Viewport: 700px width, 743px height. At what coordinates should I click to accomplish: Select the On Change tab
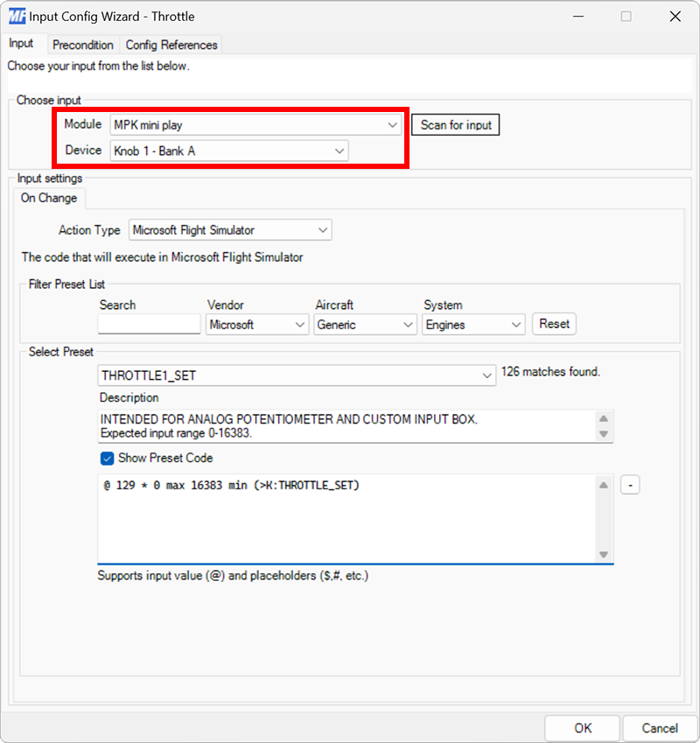coord(49,198)
